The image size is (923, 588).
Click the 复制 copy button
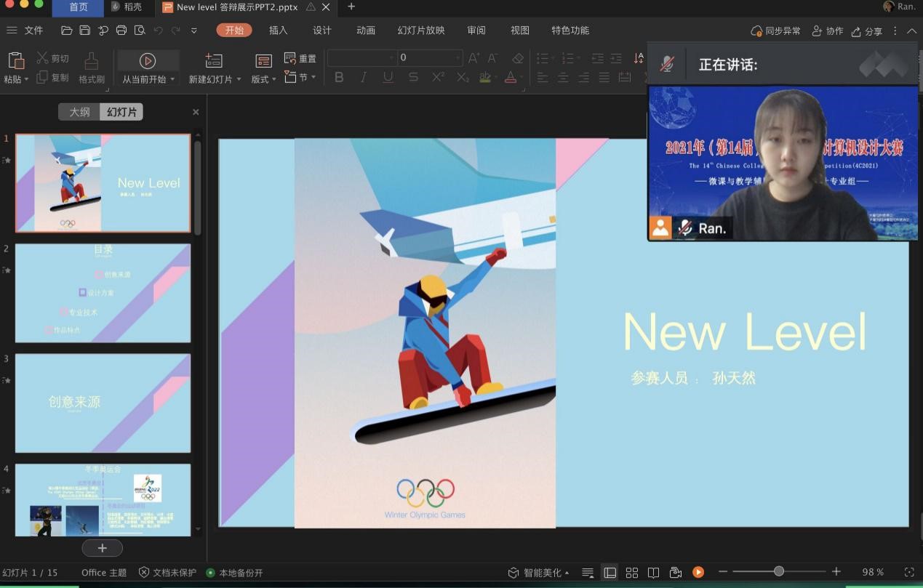(x=52, y=77)
